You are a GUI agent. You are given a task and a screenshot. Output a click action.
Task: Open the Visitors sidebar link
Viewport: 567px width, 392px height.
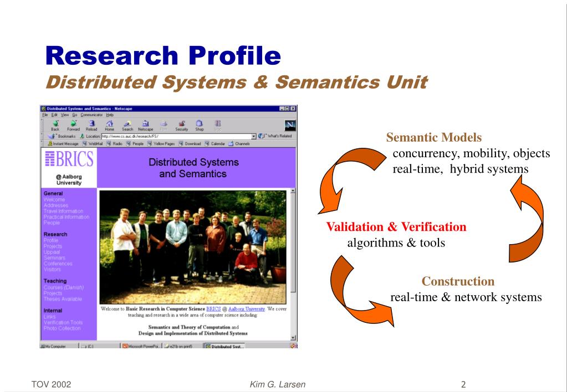pyautogui.click(x=52, y=269)
